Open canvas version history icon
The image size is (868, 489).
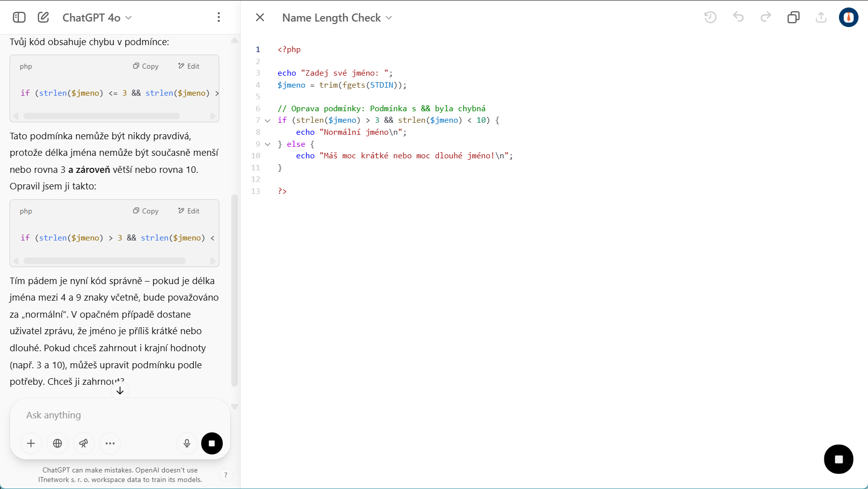[x=710, y=18]
